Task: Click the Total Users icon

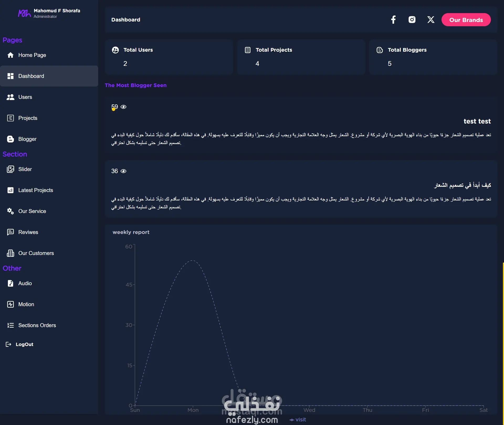Action: (x=115, y=50)
